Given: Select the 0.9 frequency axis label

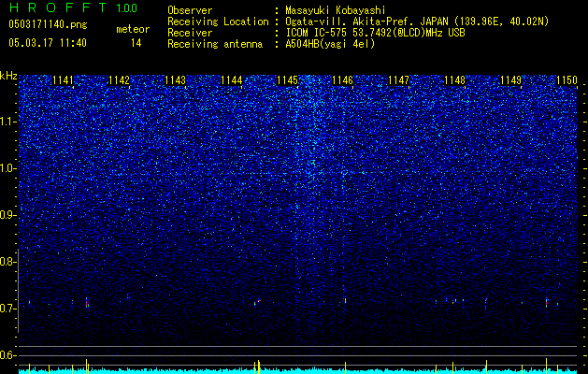Looking at the screenshot, I should point(8,215).
